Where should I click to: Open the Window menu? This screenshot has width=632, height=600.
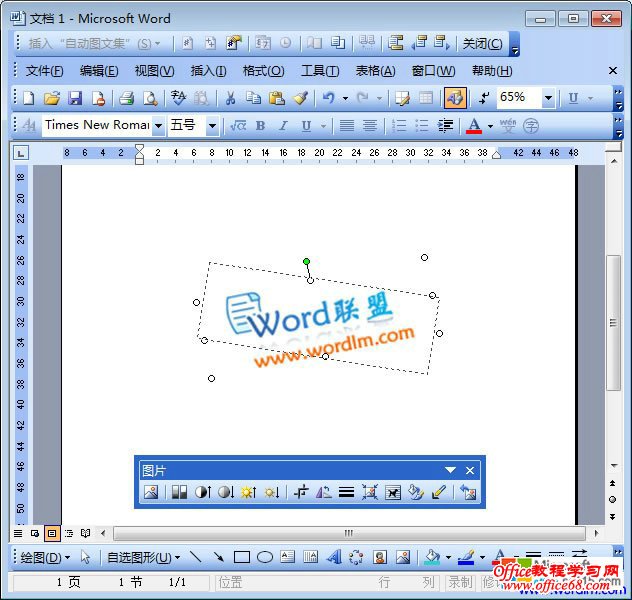point(433,71)
